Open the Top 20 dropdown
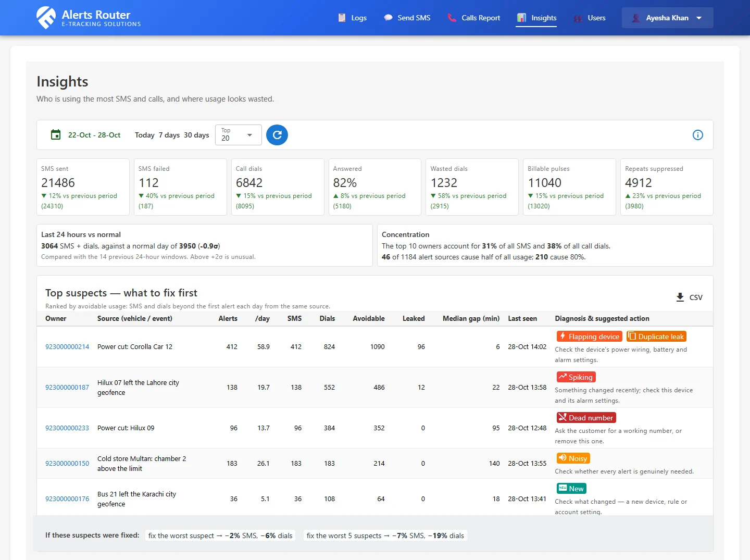 (x=238, y=135)
